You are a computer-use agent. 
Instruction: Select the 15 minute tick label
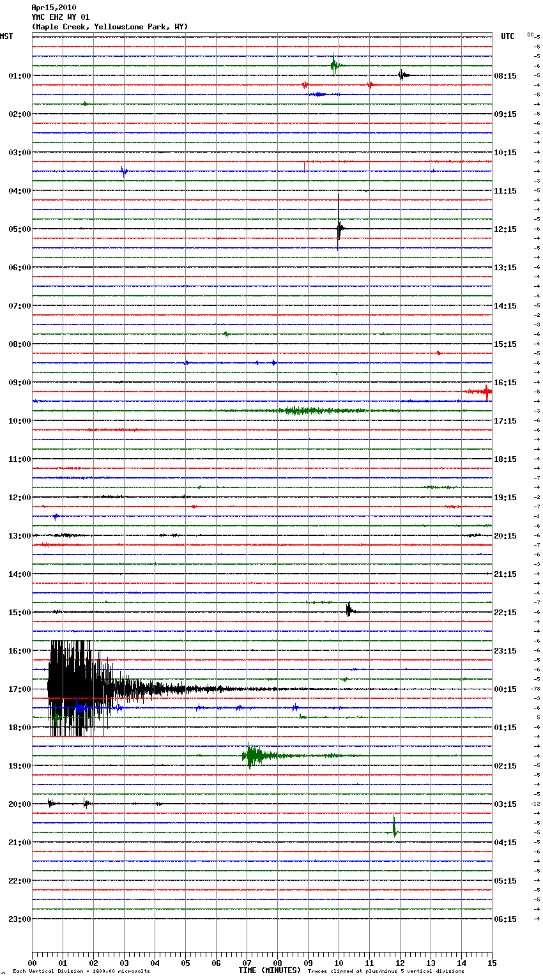tap(492, 963)
